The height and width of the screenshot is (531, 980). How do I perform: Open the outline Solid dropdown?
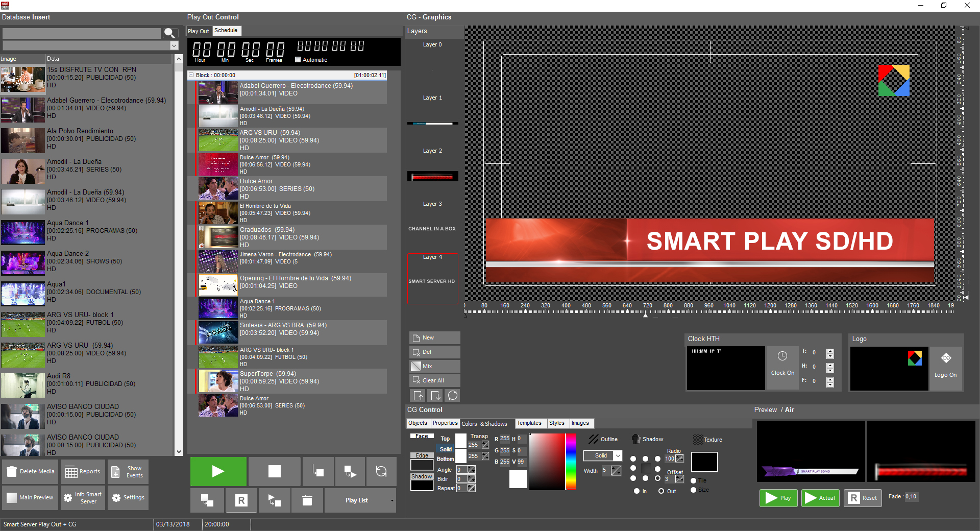[x=618, y=455]
